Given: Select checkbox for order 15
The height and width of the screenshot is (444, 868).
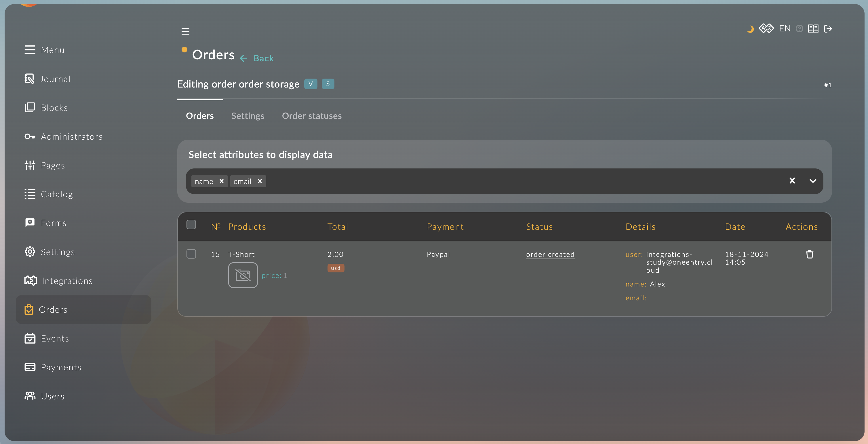Looking at the screenshot, I should (x=191, y=254).
